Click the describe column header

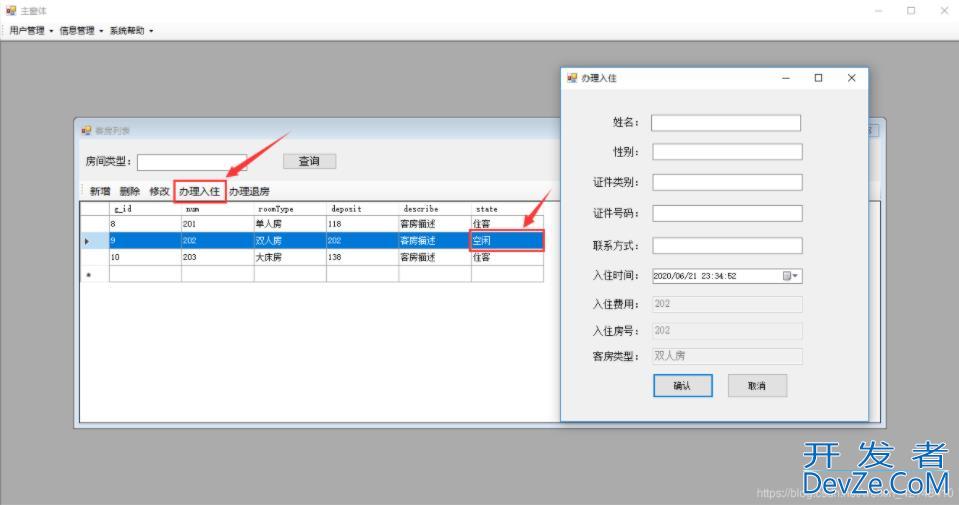(435, 208)
